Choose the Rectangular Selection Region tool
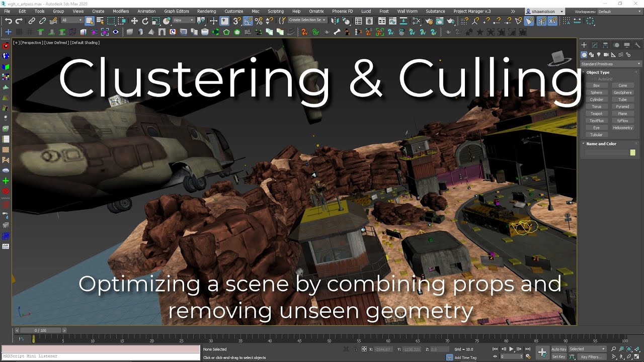The width and height of the screenshot is (644, 362). point(111,21)
